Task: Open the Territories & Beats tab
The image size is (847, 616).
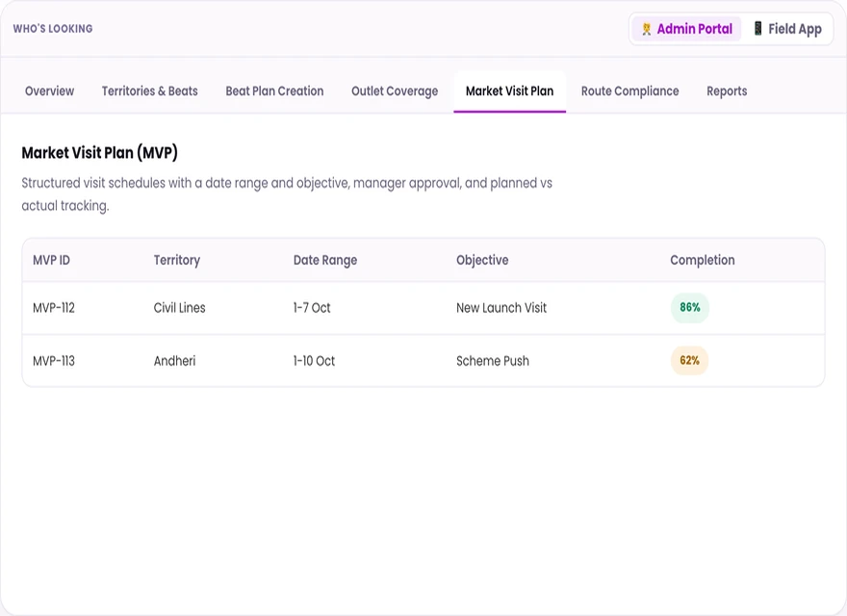Action: (x=149, y=91)
